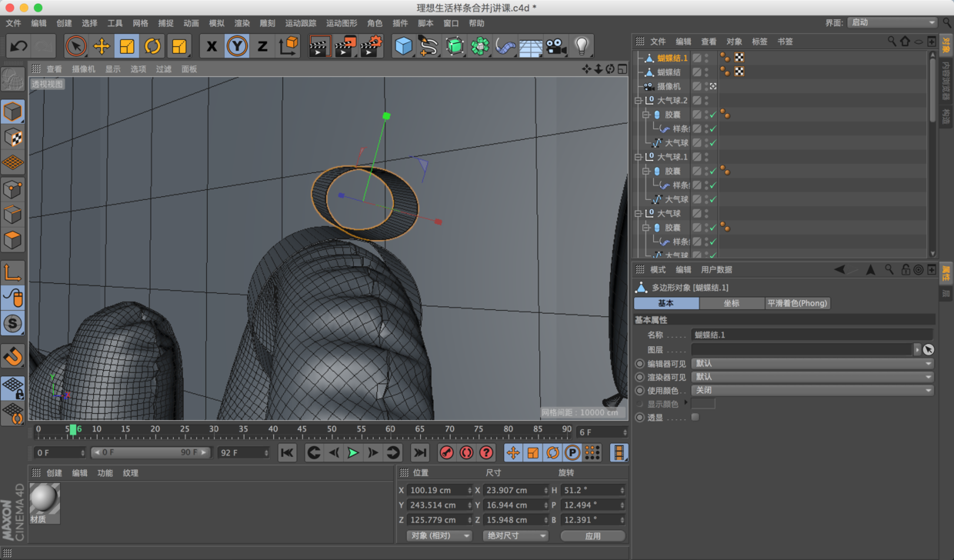Select the Live Selection tool

click(75, 46)
